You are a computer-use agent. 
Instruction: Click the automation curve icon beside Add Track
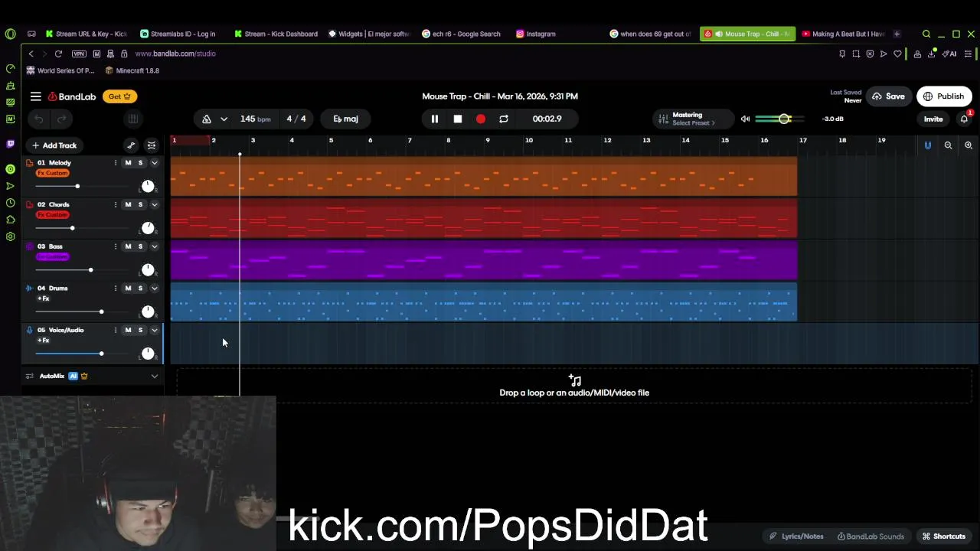pos(131,145)
